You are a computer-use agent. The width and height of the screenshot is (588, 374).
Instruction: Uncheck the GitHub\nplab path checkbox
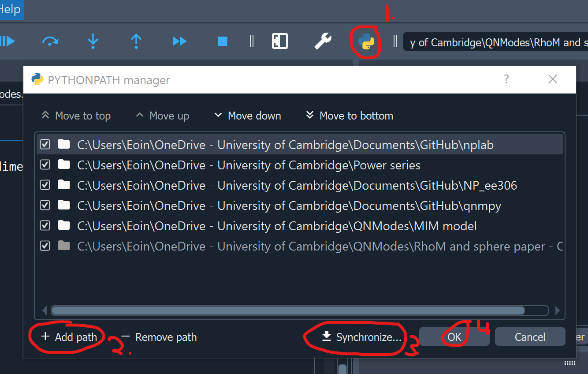(45, 144)
